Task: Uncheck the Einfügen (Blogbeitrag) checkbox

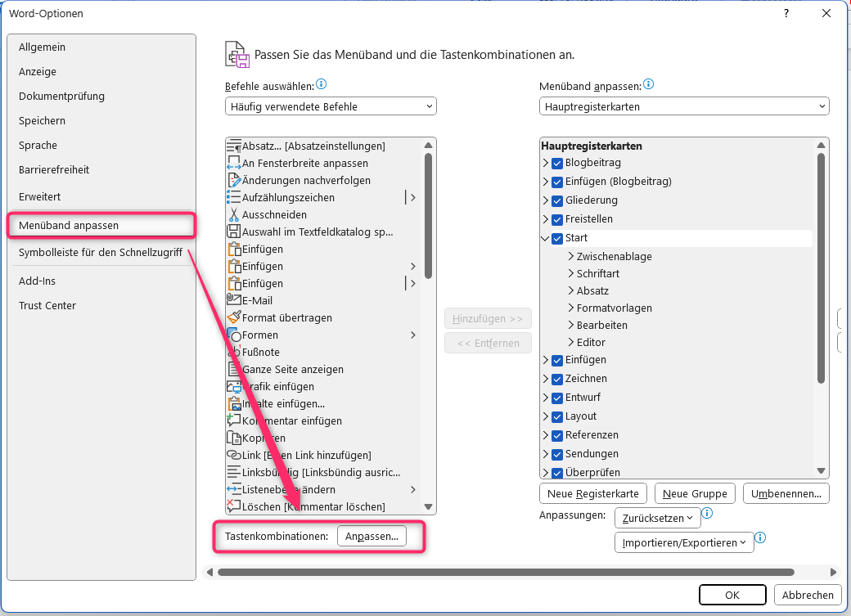Action: (x=557, y=182)
